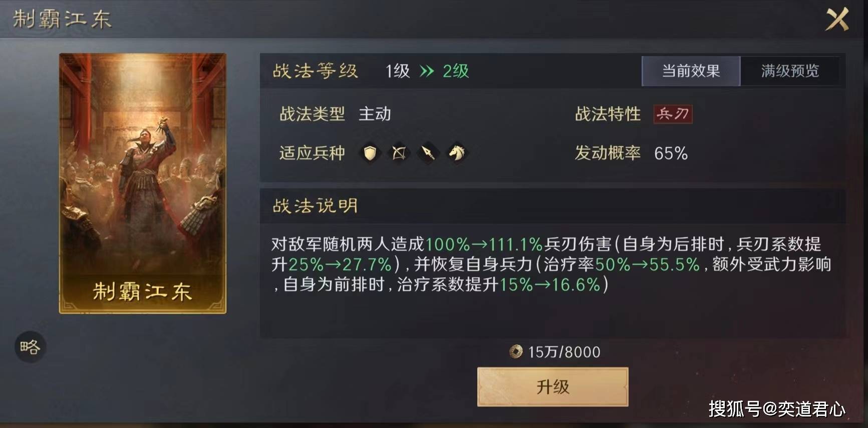The height and width of the screenshot is (428, 868).
Task: Click the copper coin cost icon
Action: 515,352
